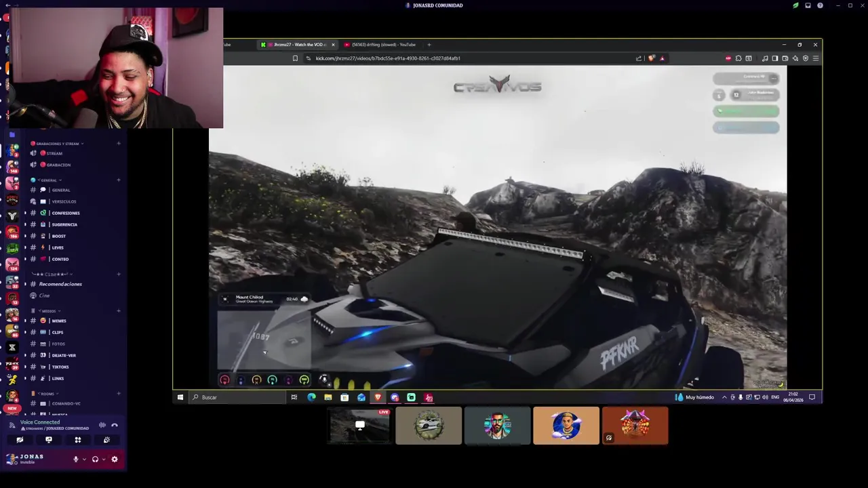Click the Buscar taskbar search box
868x488 pixels.
coord(237,397)
